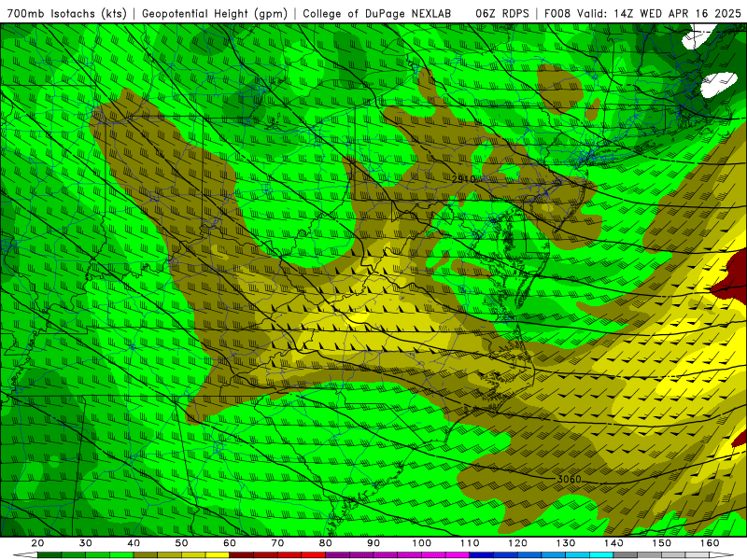Viewport: 747px width, 560px height.
Task: Click the lower white low-wind patch on map
Action: tap(718, 85)
